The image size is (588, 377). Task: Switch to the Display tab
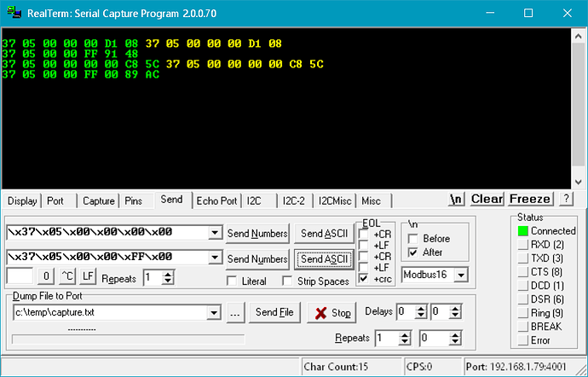22,201
